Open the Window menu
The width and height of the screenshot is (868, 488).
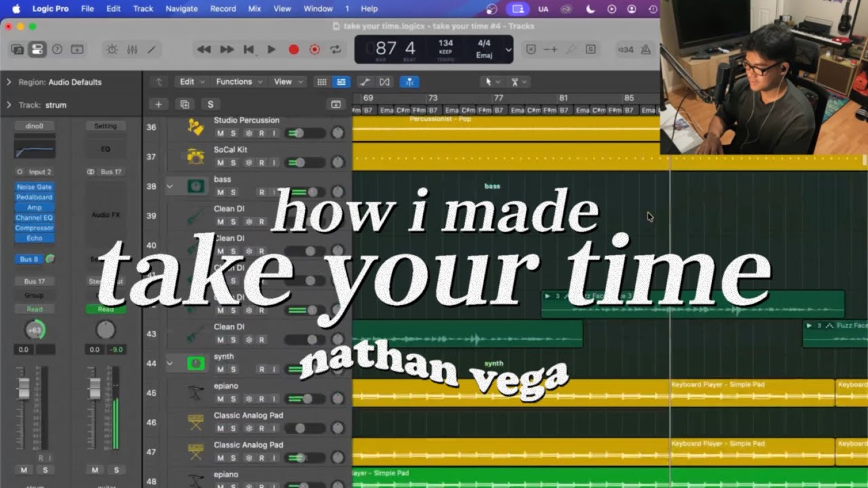click(x=318, y=9)
